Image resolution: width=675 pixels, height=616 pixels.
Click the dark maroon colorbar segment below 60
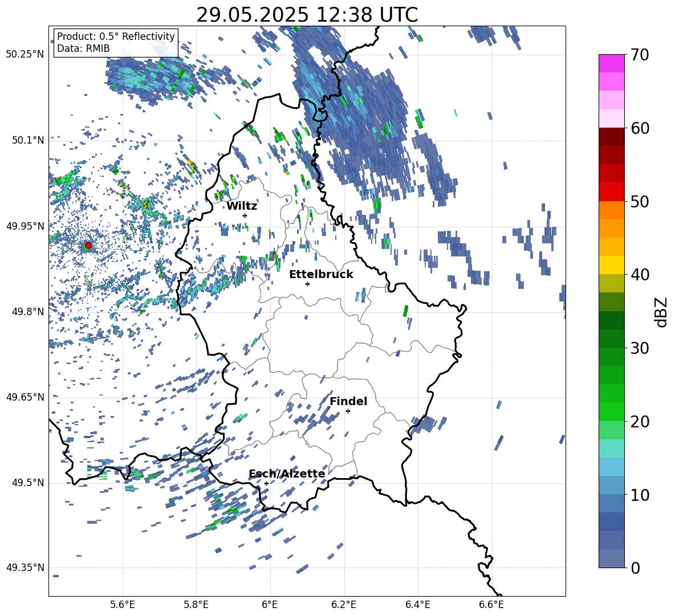tap(611, 137)
